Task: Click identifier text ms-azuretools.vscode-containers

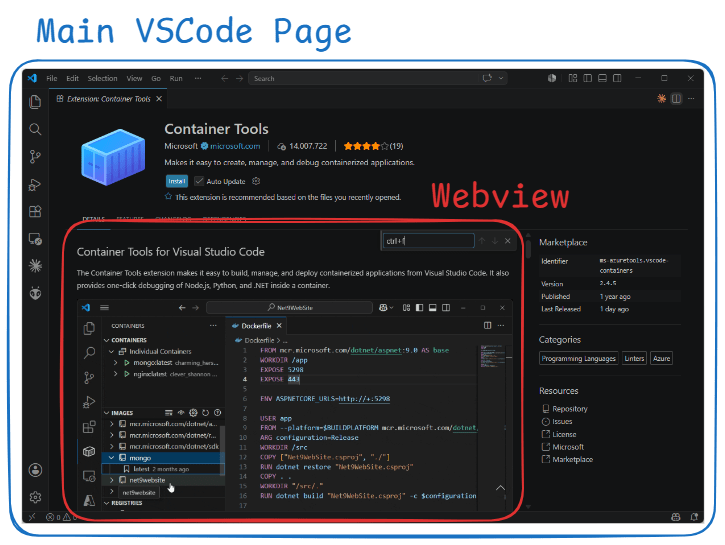Action: (x=633, y=265)
